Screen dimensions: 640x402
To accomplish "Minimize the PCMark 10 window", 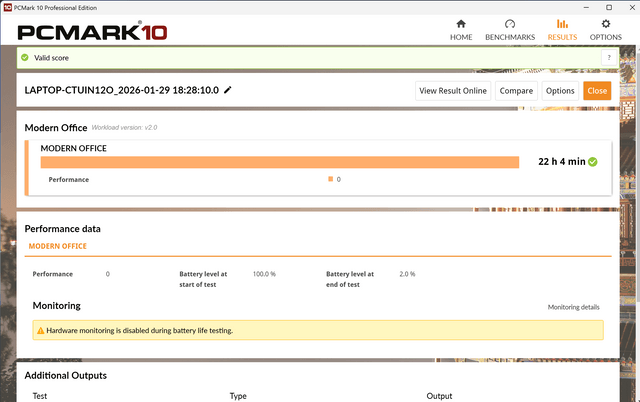I will (x=586, y=7).
